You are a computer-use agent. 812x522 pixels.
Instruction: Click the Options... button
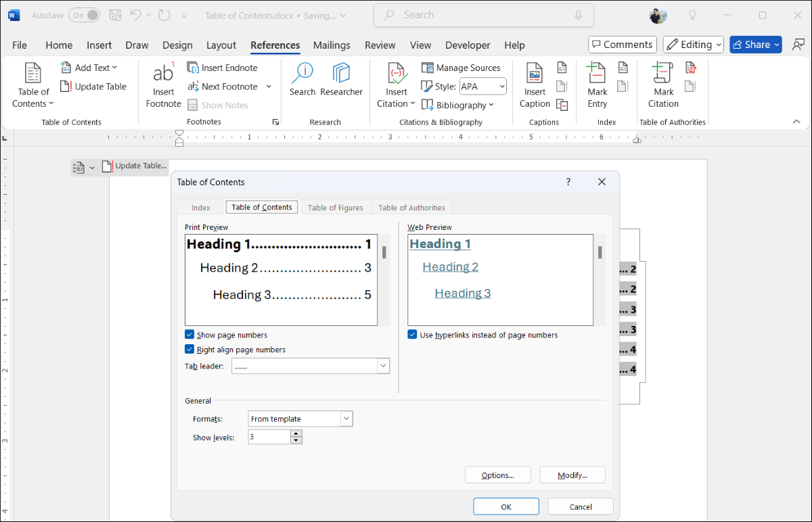[498, 475]
